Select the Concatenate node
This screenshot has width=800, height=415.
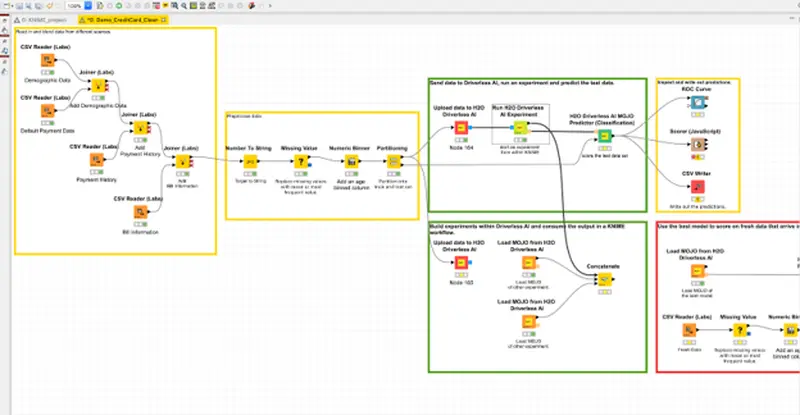[x=605, y=279]
